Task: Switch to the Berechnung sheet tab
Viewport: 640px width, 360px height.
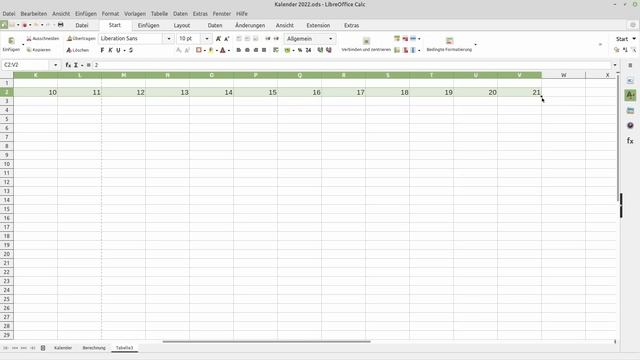Action: coord(94,348)
